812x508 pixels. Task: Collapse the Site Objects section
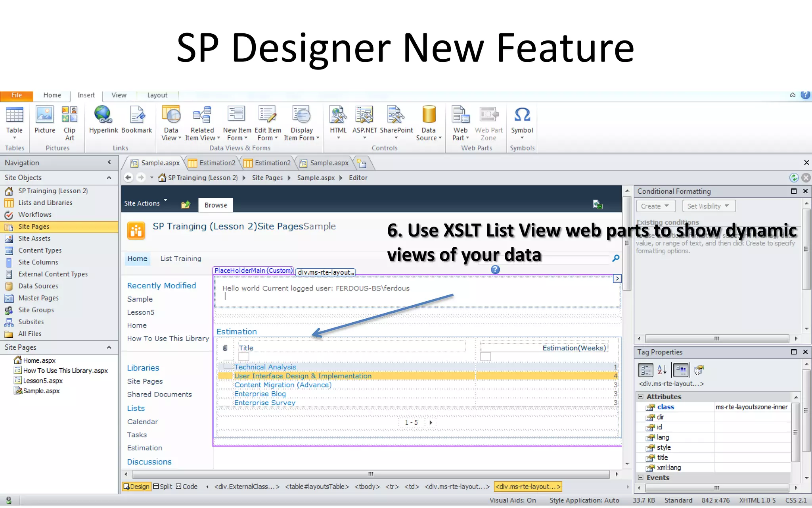pos(109,177)
